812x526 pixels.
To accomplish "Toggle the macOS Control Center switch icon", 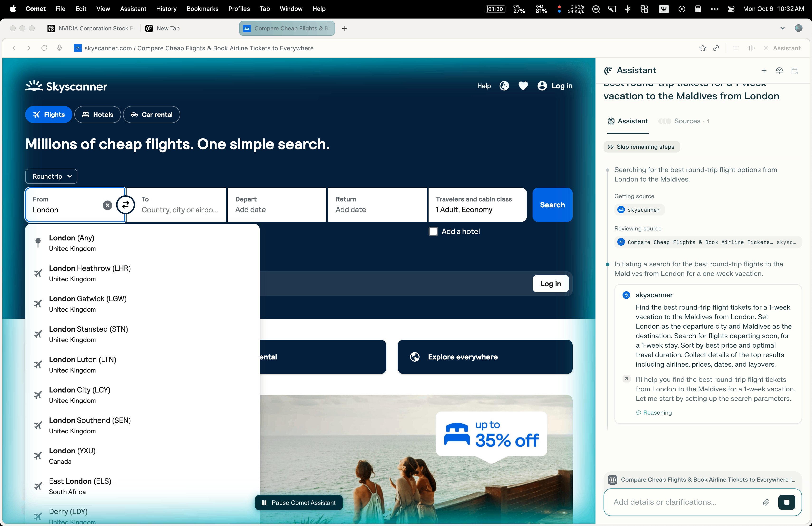I will click(731, 9).
